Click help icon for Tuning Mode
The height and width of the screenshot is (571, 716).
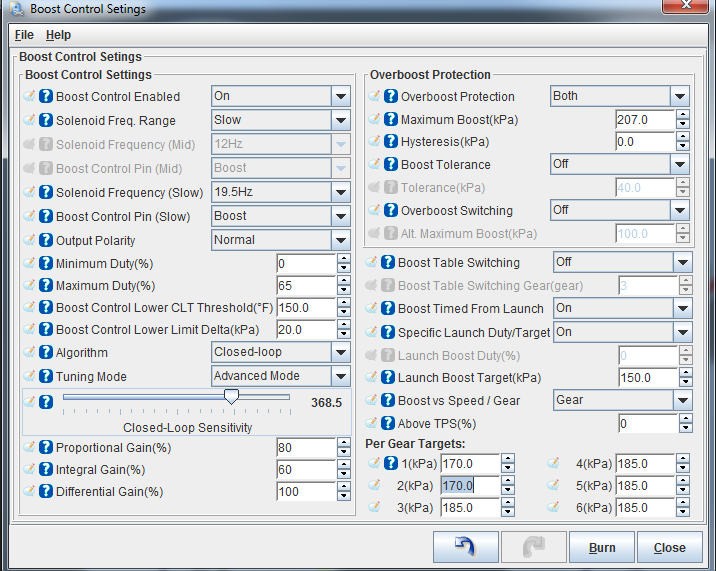(x=46, y=376)
